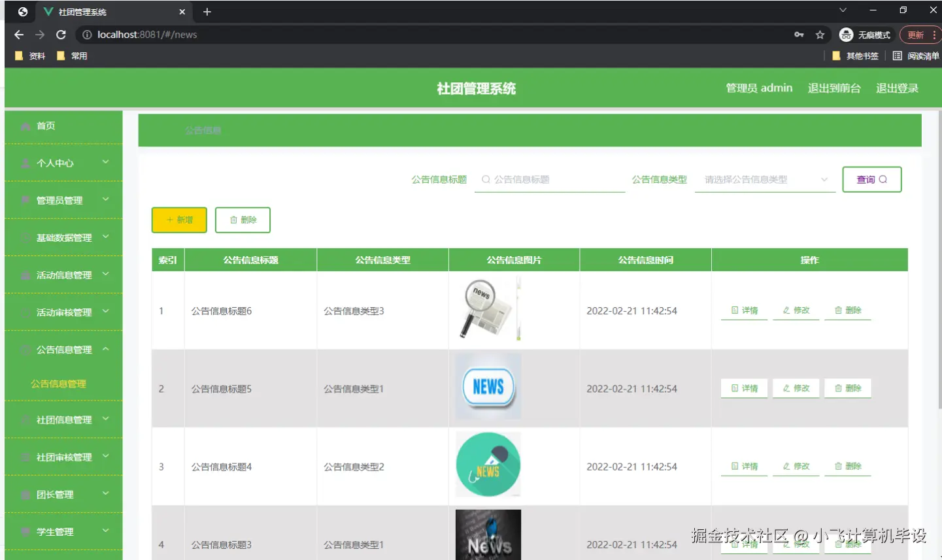Click the plus icon on the 新增 button

tap(170, 220)
